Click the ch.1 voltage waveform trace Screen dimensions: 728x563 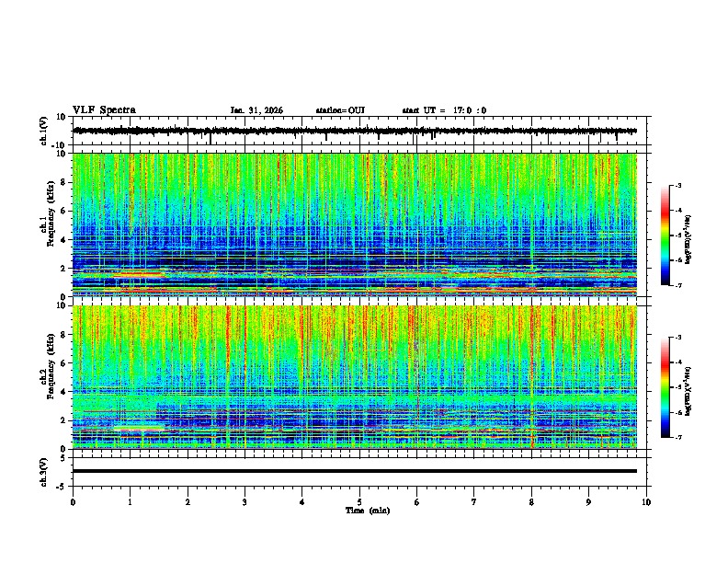click(354, 131)
